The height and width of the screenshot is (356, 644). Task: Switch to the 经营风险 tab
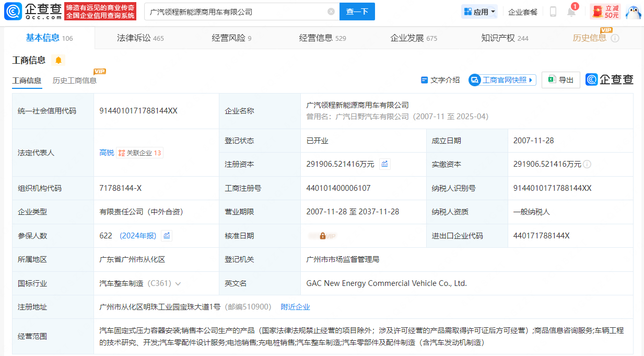[x=231, y=38]
